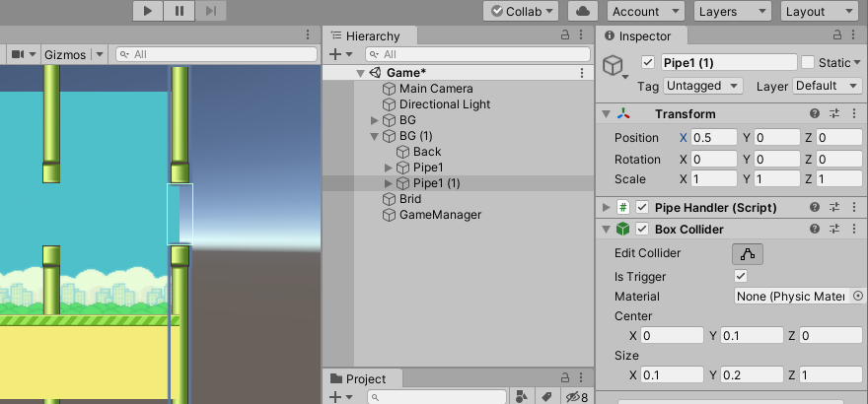Viewport: 868px width, 404px height.
Task: Lock the Project panel
Action: click(565, 378)
